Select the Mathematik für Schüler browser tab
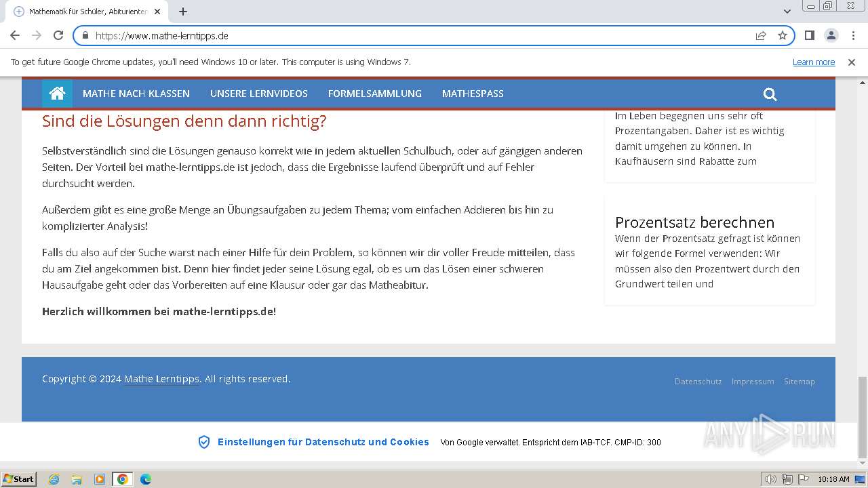Image resolution: width=868 pixels, height=488 pixels. (x=88, y=12)
